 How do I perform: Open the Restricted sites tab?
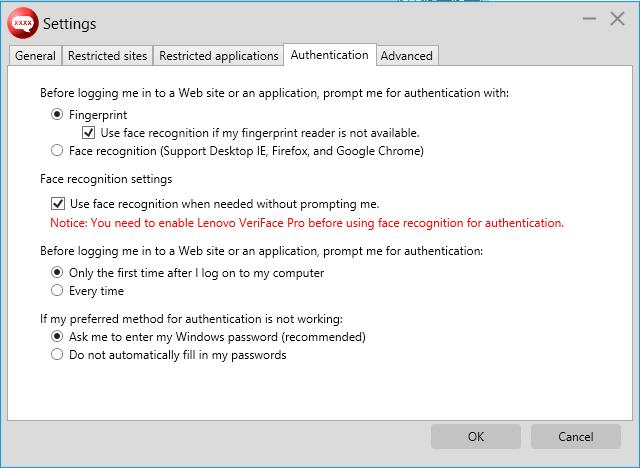pos(108,56)
